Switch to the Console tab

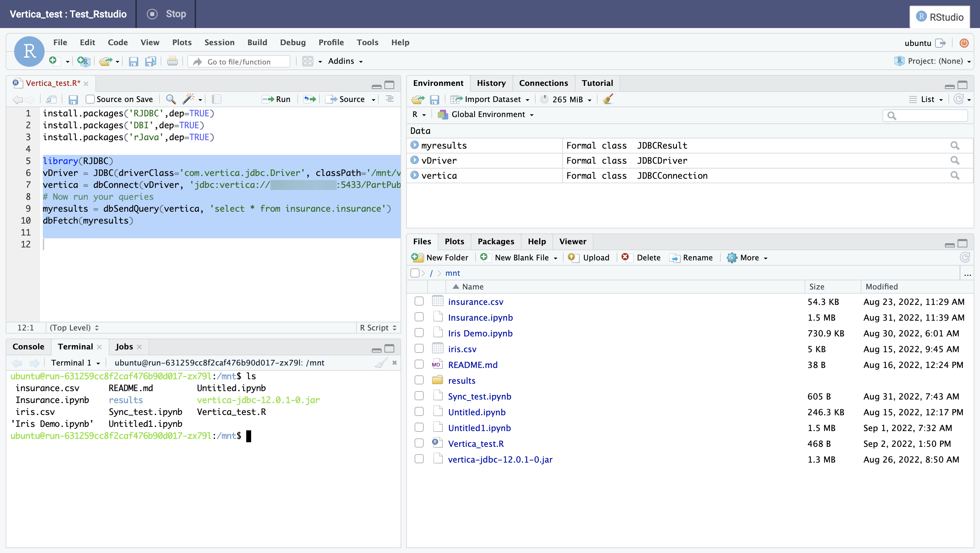click(28, 347)
